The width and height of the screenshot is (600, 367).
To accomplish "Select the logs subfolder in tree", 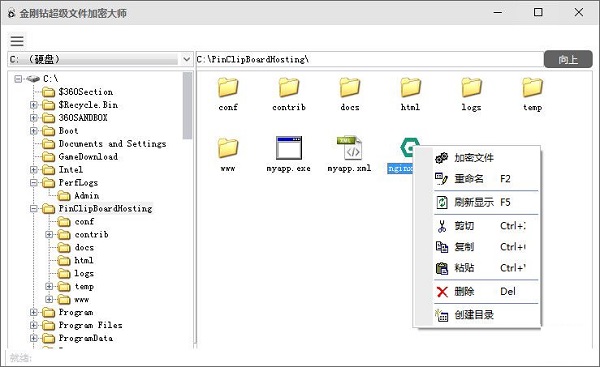I will click(x=84, y=274).
